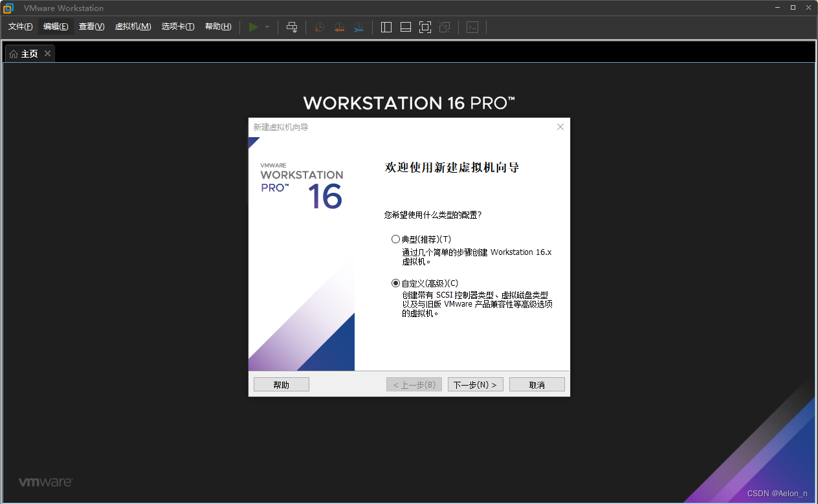
Task: Select the 自定义(高级)(C) radio button
Action: [396, 283]
